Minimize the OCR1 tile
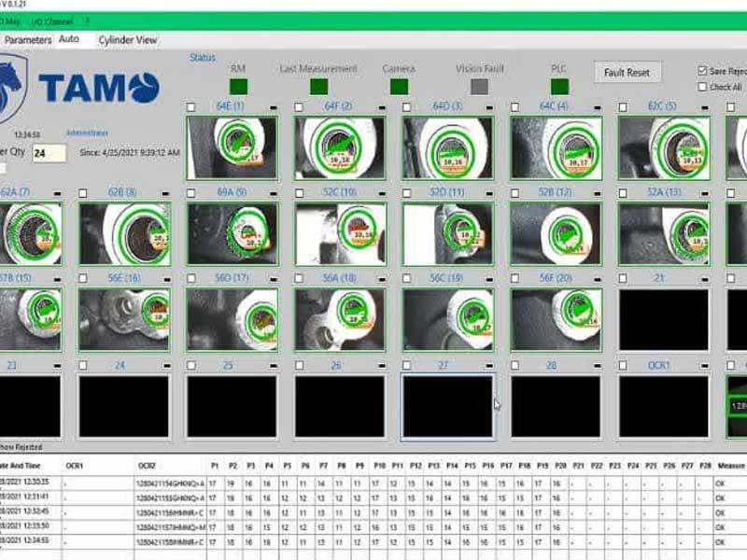The width and height of the screenshot is (747, 560). 705,366
